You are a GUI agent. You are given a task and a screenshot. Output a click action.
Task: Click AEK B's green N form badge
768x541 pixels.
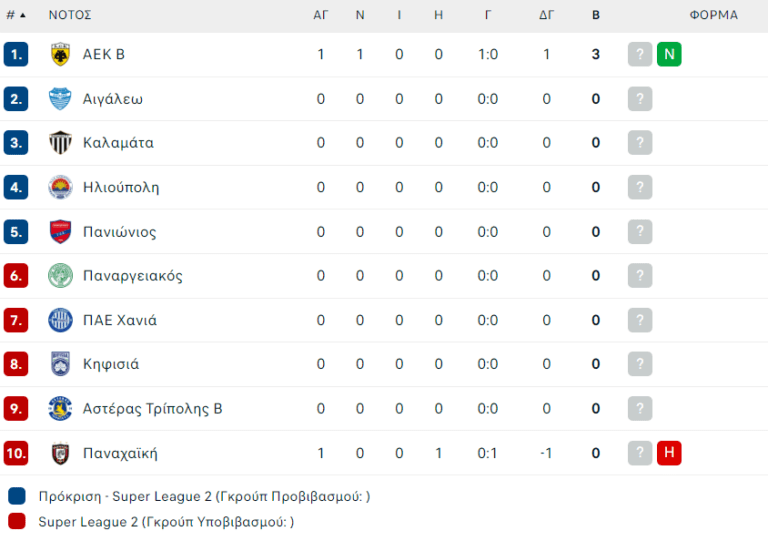tap(669, 55)
